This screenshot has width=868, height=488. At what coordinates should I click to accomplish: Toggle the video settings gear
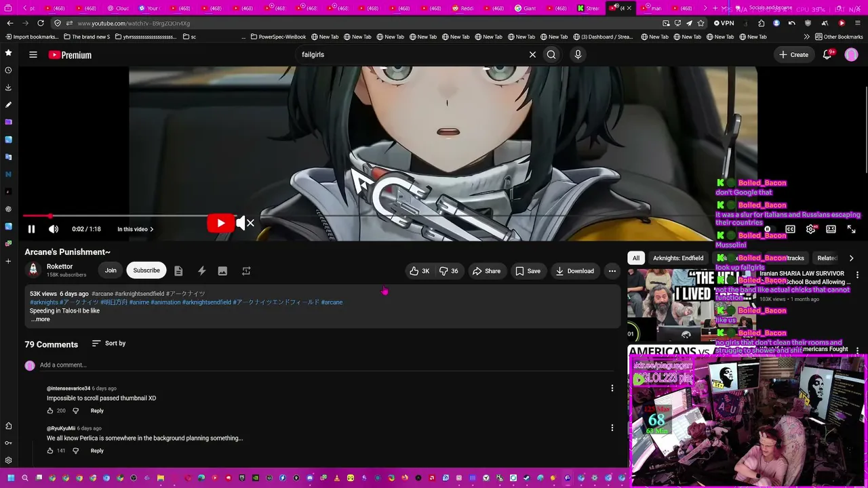[x=810, y=229]
